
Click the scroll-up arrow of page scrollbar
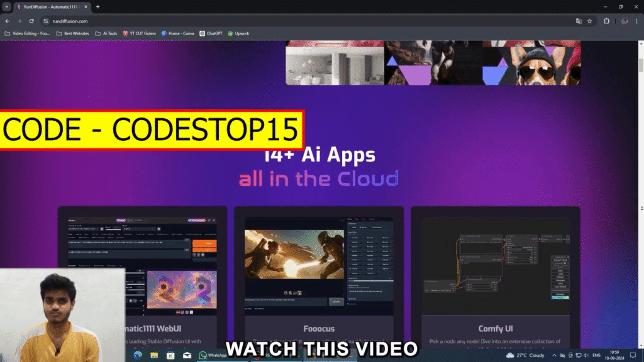641,43
